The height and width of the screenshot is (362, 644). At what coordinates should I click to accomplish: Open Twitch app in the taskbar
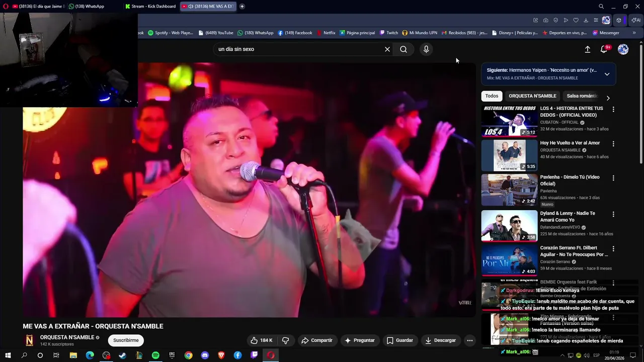(x=254, y=355)
